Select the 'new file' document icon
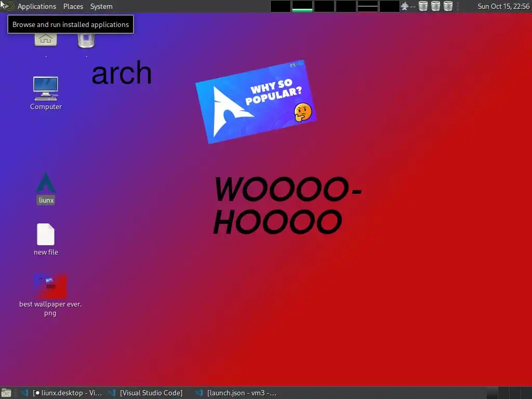532x399 pixels. [x=46, y=239]
